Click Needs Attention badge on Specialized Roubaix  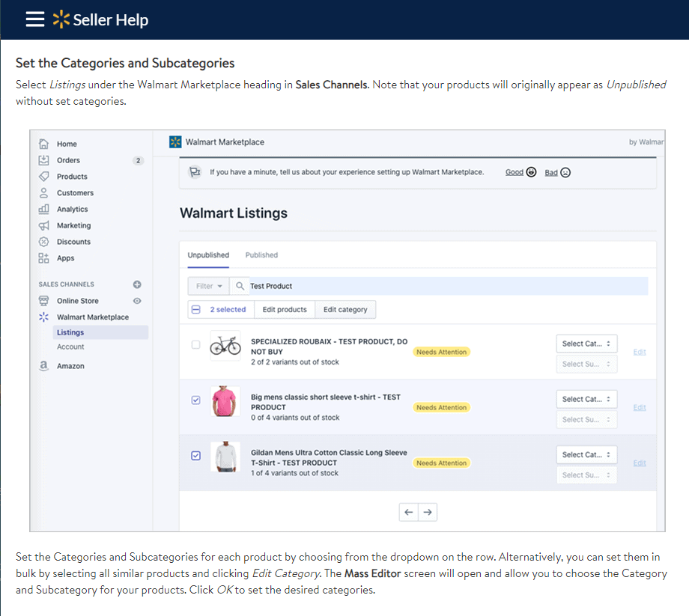pyautogui.click(x=441, y=352)
